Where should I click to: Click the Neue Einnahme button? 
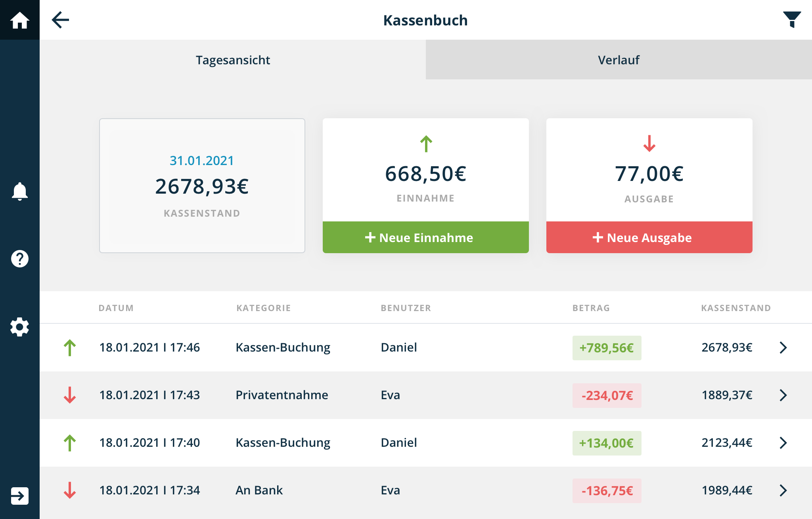[x=425, y=237]
